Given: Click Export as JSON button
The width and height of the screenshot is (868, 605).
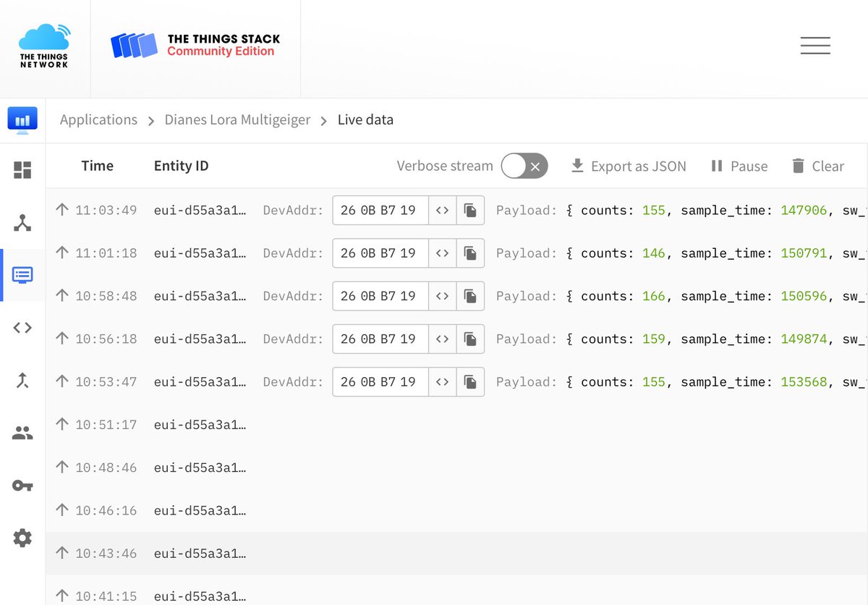Looking at the screenshot, I should pyautogui.click(x=628, y=166).
